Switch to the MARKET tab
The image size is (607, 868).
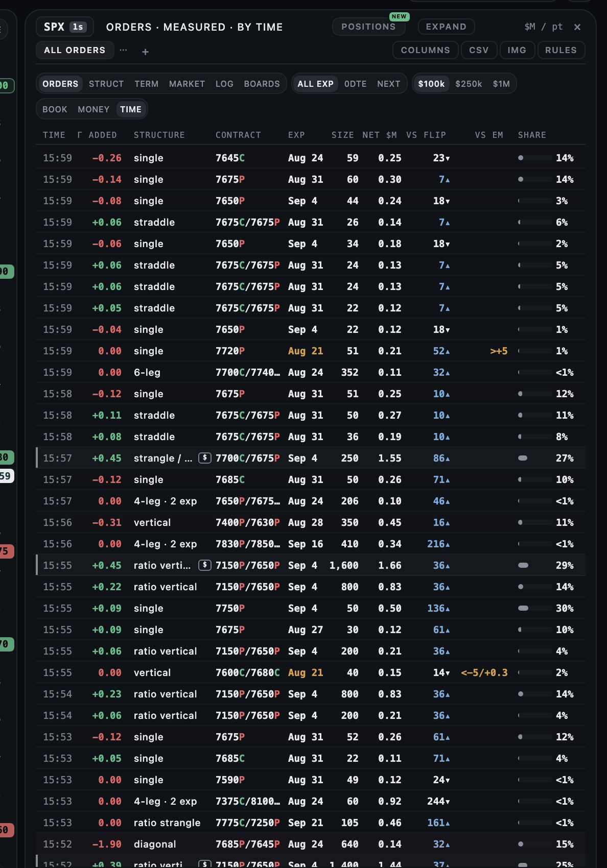[x=187, y=84]
